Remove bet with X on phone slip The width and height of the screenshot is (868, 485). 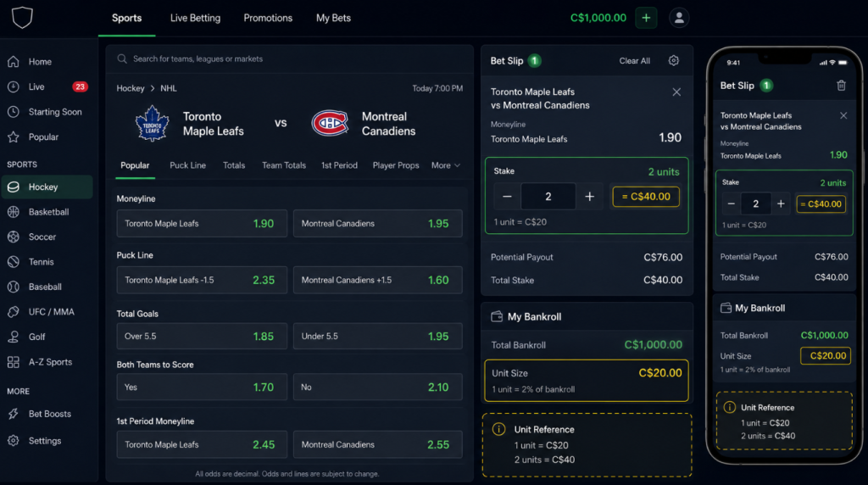(x=843, y=115)
